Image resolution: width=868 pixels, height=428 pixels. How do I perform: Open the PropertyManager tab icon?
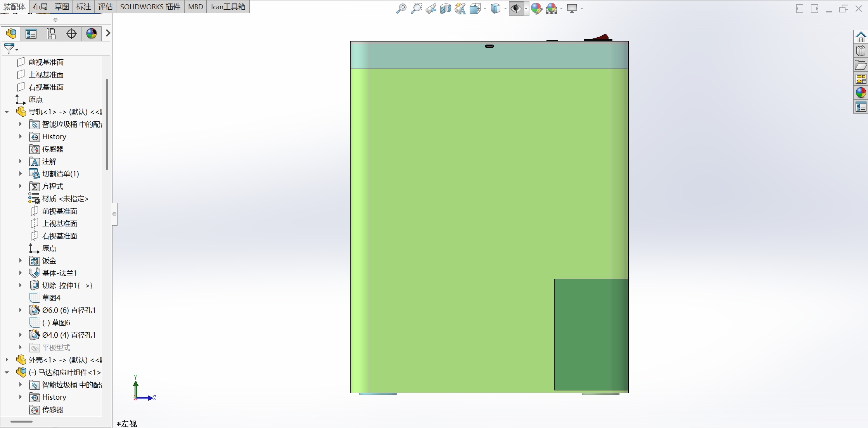[x=31, y=34]
